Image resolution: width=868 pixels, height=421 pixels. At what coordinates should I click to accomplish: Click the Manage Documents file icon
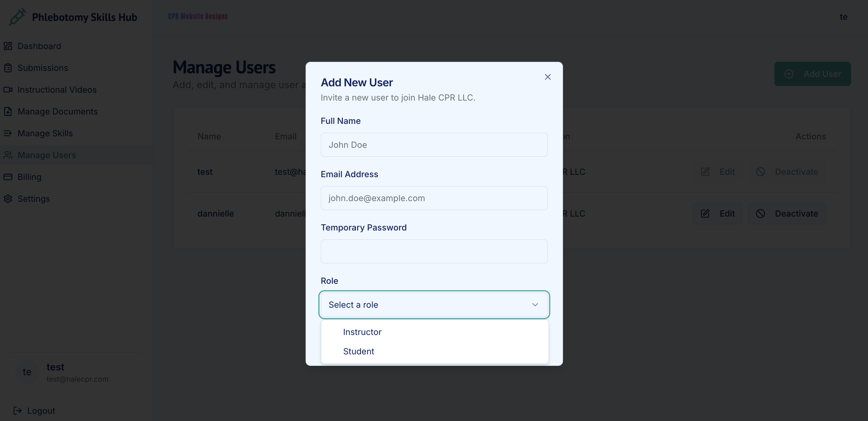click(8, 111)
